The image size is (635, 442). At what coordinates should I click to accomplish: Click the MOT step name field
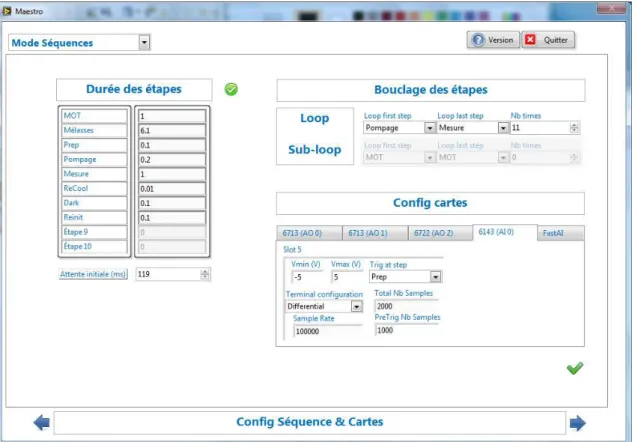(94, 116)
